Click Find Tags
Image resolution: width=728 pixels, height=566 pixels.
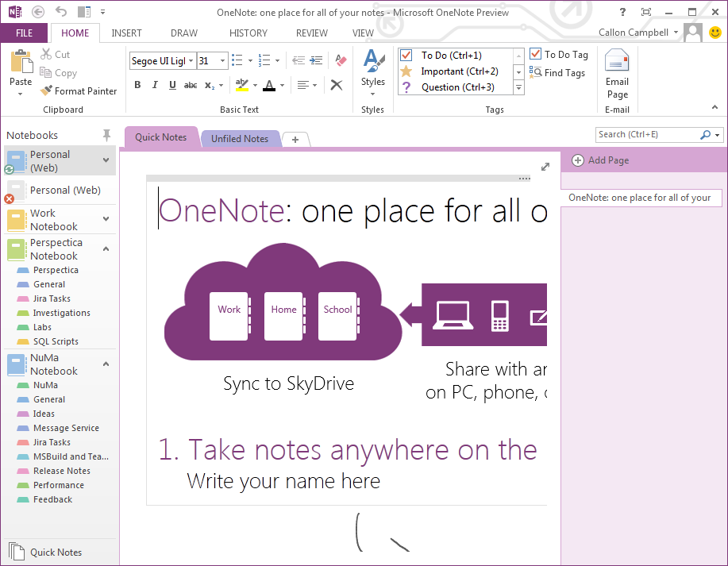click(x=557, y=73)
